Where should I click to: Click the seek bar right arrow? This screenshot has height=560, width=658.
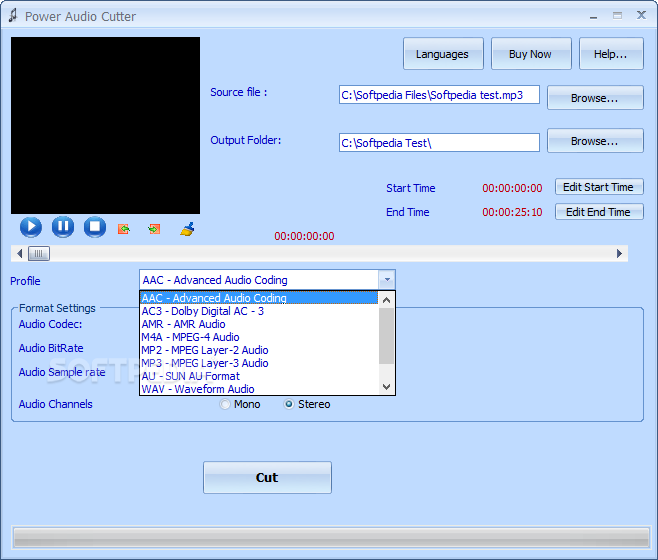[x=619, y=254]
